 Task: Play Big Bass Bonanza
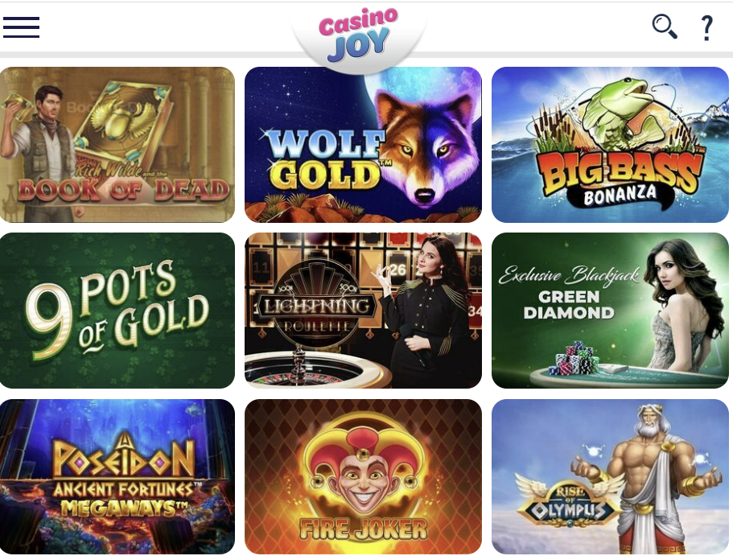(x=610, y=145)
